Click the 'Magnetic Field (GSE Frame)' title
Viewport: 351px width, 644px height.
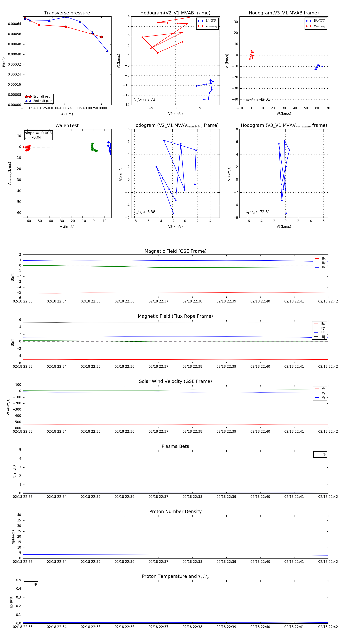(175, 251)
